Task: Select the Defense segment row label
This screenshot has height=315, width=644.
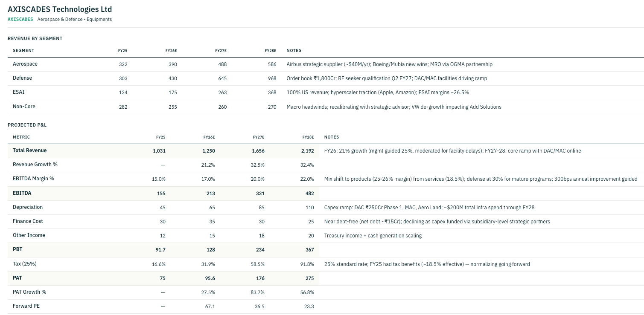Action: [x=22, y=78]
